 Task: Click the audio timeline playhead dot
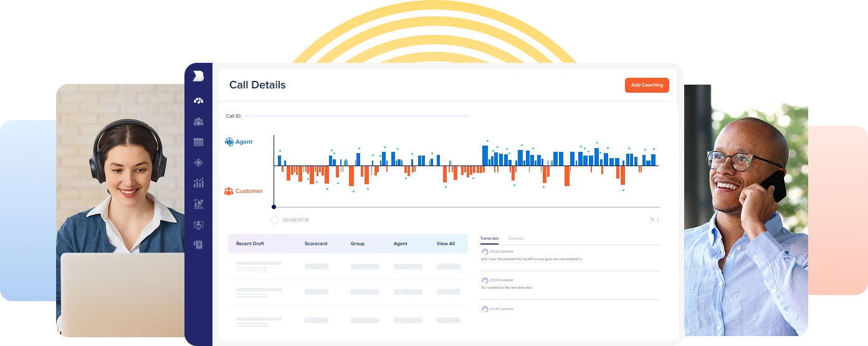point(274,207)
